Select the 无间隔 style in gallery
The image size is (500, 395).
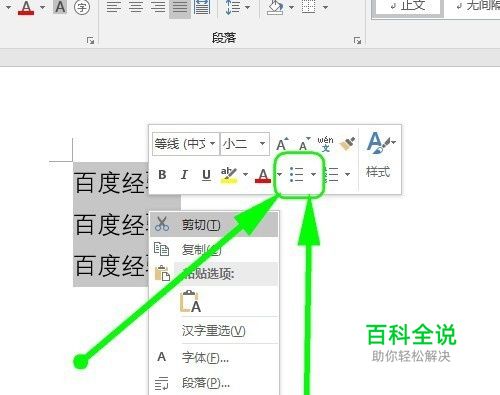click(x=478, y=7)
